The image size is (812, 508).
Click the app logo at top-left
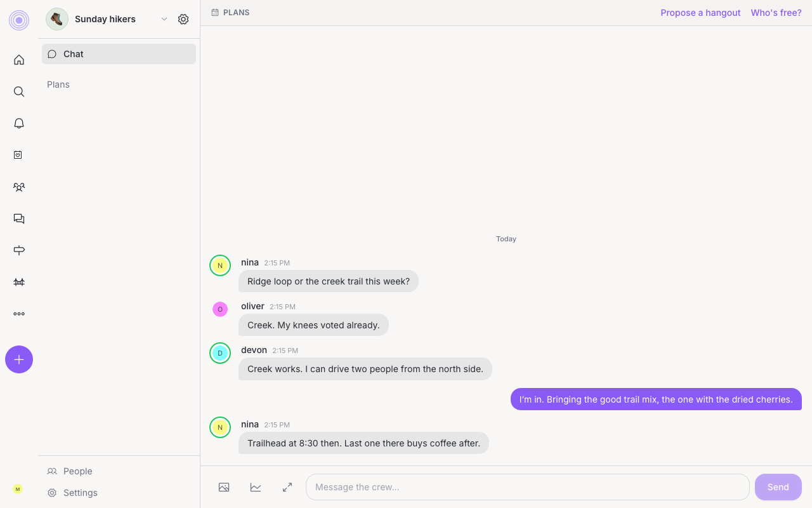19,20
